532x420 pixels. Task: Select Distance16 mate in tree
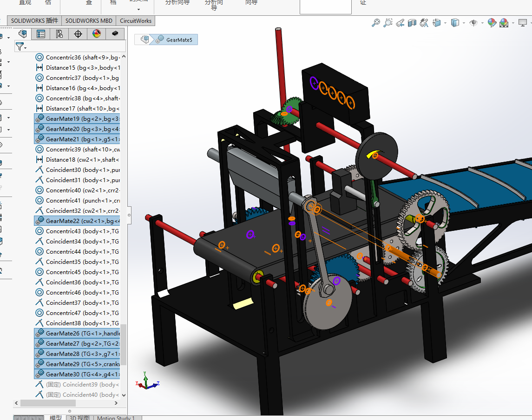[77, 88]
